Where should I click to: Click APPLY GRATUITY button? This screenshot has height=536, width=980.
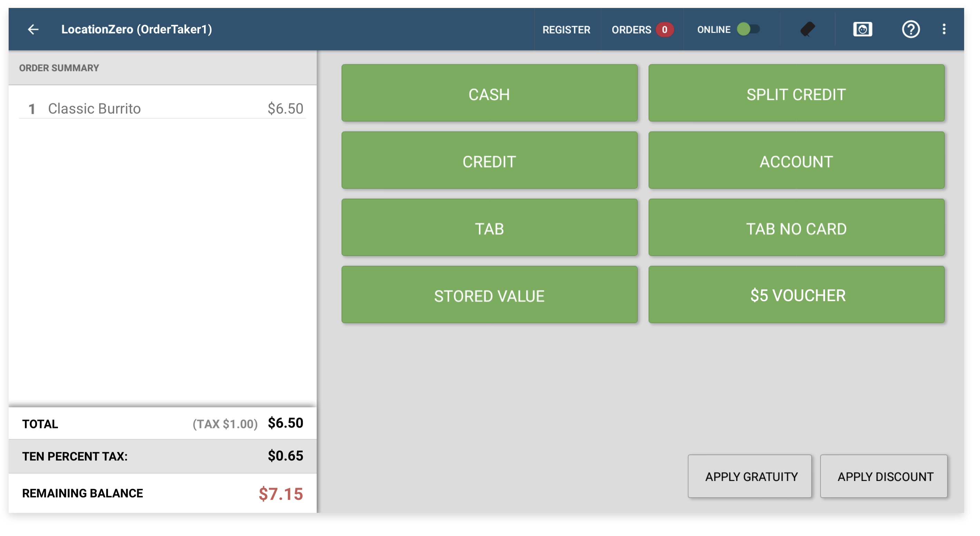[x=749, y=476]
